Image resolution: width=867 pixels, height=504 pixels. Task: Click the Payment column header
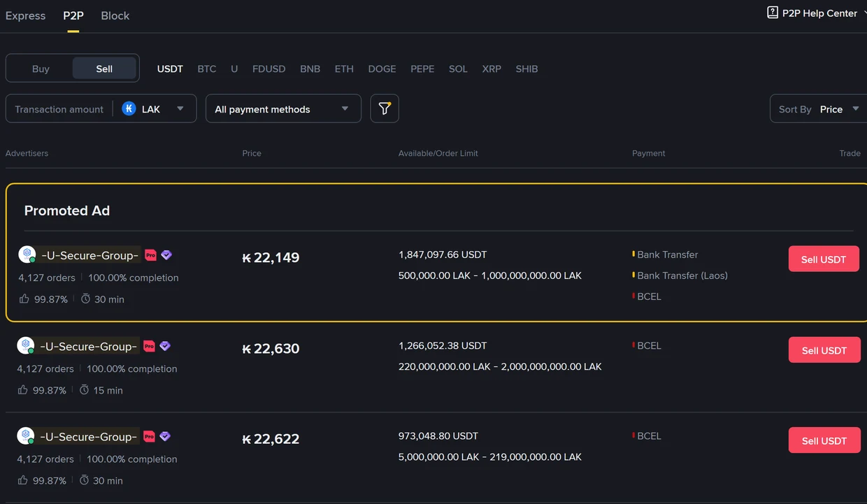pos(649,153)
